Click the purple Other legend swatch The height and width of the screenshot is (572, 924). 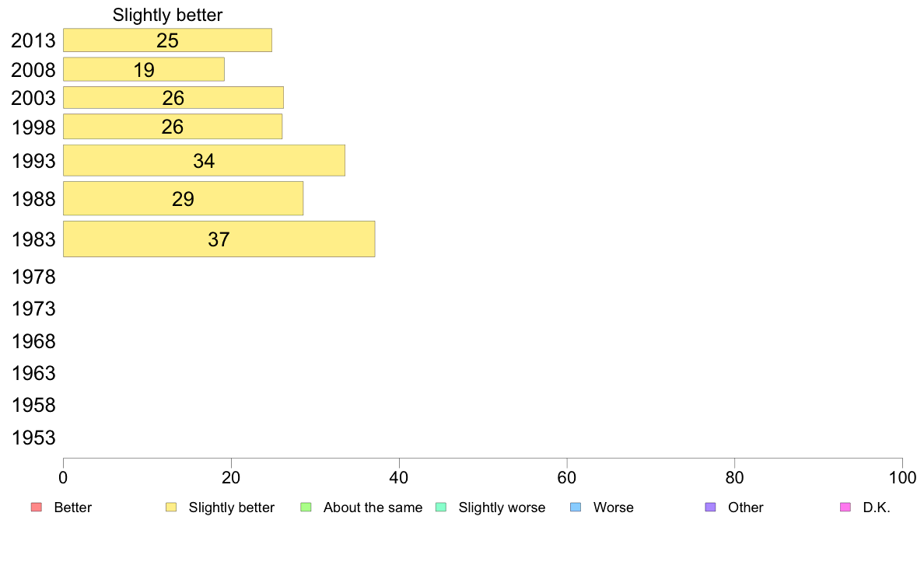click(711, 507)
